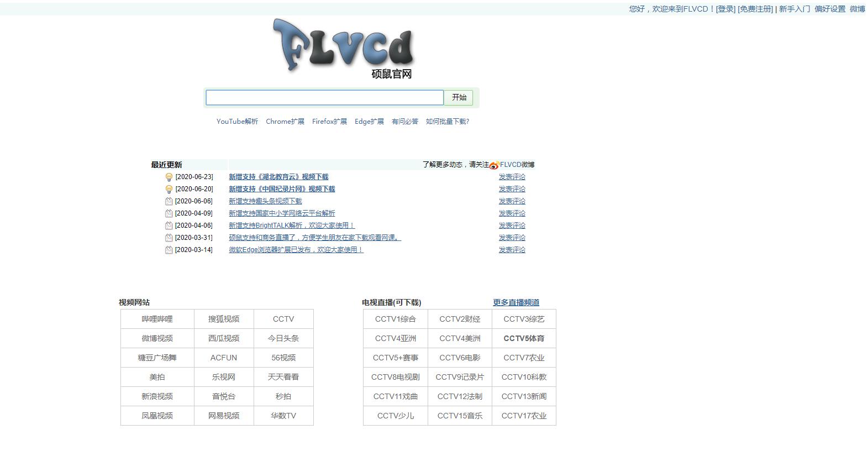
Task: Open 新手入门 beginner guide
Action: click(795, 9)
